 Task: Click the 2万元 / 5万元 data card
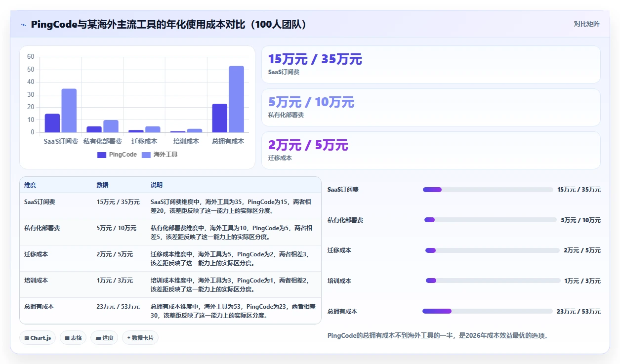pyautogui.click(x=431, y=151)
